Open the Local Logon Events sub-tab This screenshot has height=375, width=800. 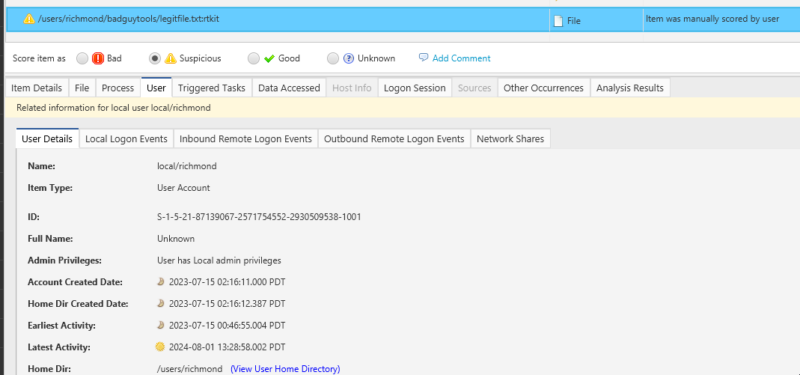(126, 139)
